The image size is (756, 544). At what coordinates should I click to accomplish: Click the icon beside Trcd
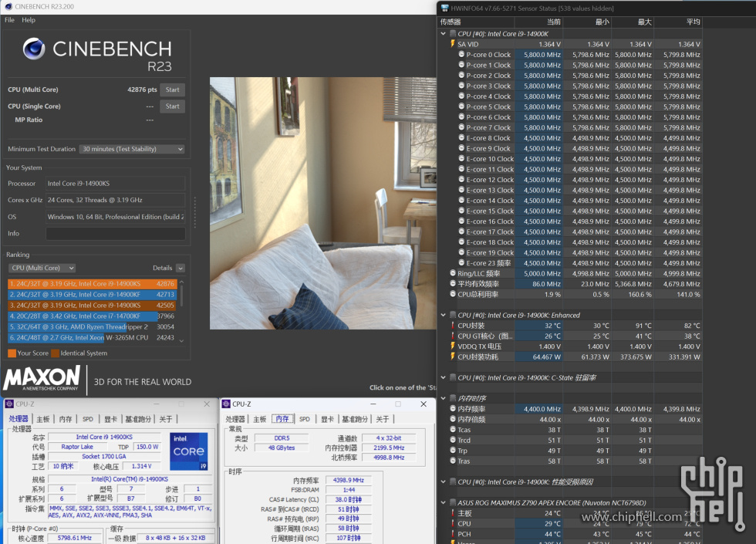pyautogui.click(x=453, y=440)
